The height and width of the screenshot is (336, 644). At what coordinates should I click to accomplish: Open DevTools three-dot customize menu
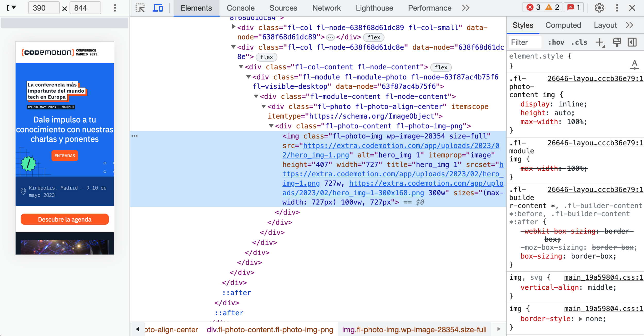point(617,8)
